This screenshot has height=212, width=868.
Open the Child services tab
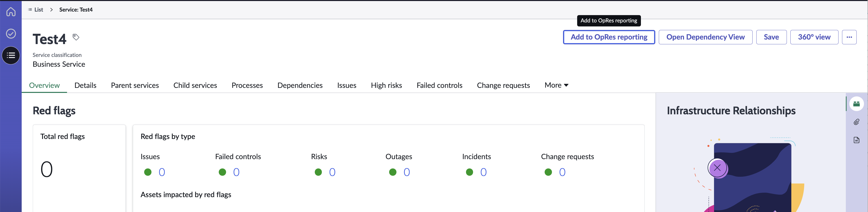(195, 85)
